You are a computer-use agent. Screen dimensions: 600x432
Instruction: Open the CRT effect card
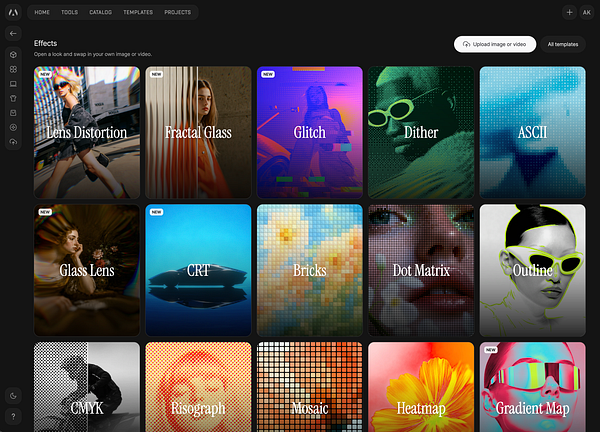point(198,270)
